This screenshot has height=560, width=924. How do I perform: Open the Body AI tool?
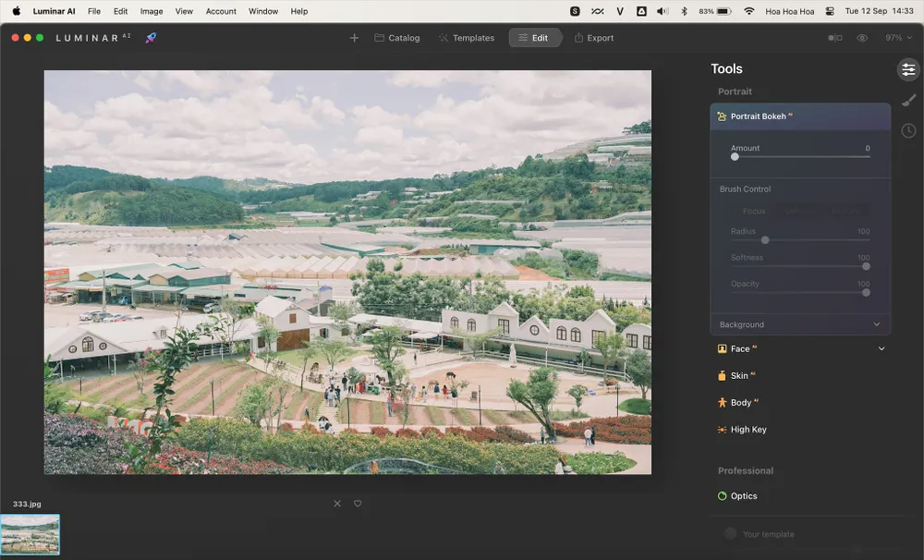740,403
